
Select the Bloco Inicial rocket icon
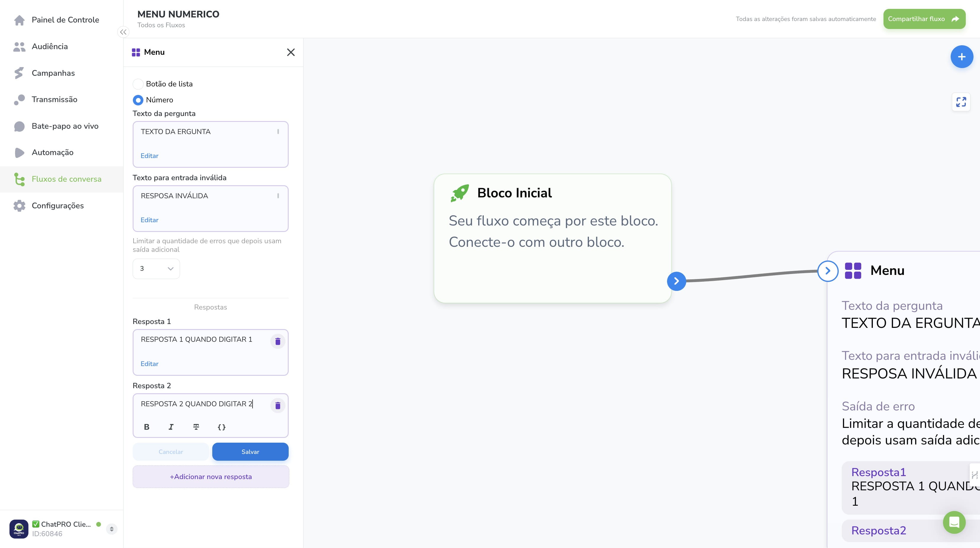click(460, 193)
